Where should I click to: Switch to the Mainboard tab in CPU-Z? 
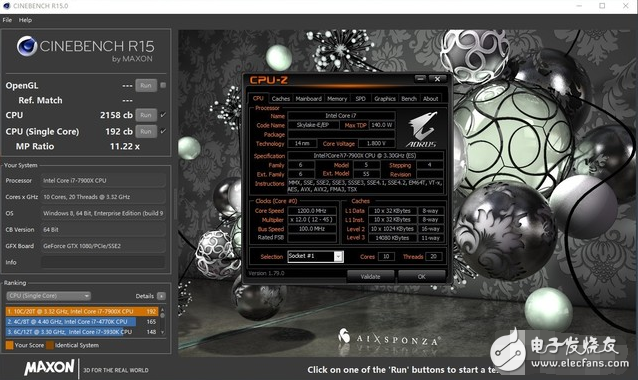click(x=308, y=98)
